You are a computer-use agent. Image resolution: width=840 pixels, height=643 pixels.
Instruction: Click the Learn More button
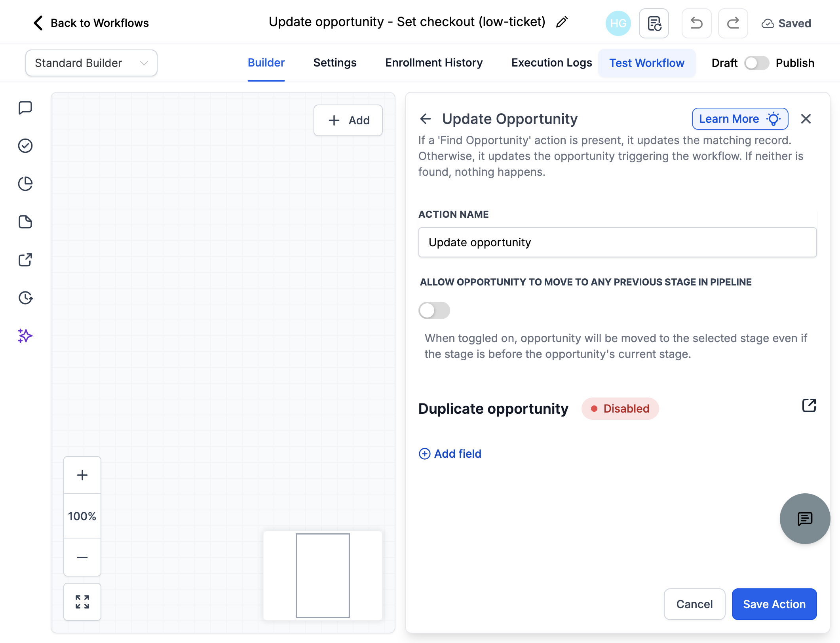click(740, 119)
